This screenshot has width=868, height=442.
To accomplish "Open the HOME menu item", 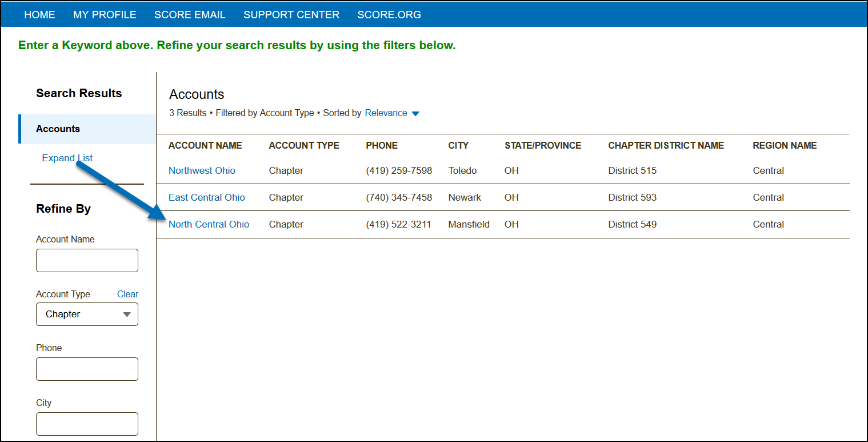I will tap(39, 15).
